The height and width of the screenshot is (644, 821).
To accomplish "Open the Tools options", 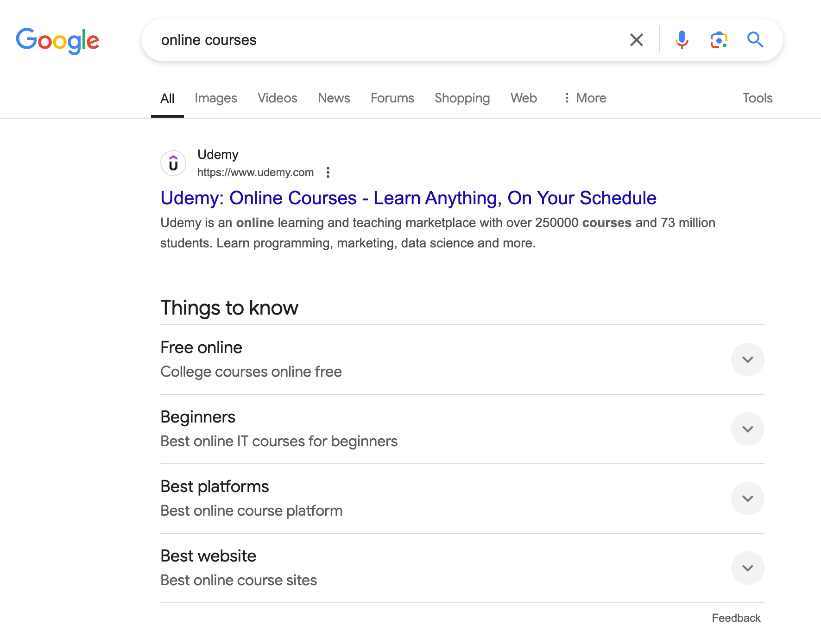I will (758, 98).
